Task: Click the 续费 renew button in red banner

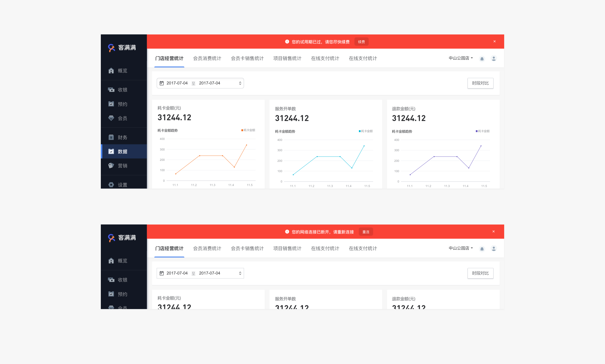Action: [x=361, y=42]
